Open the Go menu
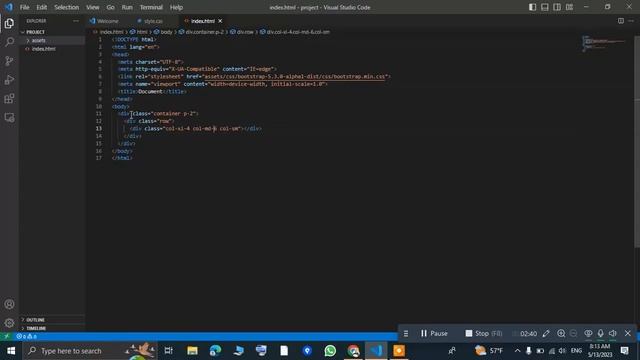This screenshot has width=640, height=360. point(110,7)
